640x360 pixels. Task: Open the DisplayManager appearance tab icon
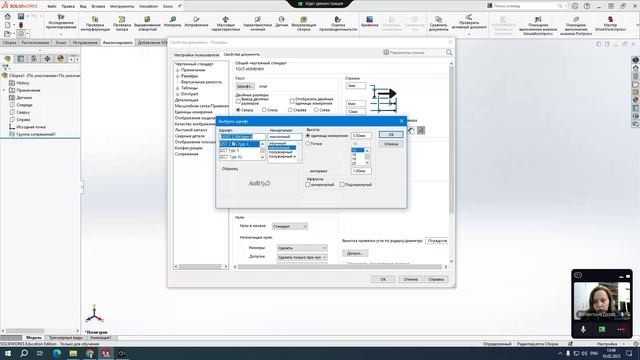pyautogui.click(x=61, y=59)
